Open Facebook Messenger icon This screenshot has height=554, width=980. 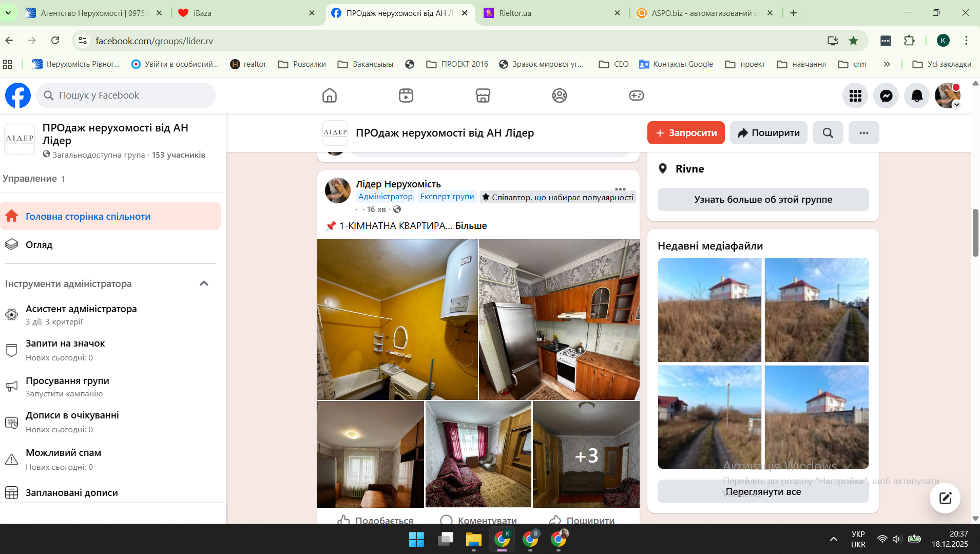tap(886, 95)
